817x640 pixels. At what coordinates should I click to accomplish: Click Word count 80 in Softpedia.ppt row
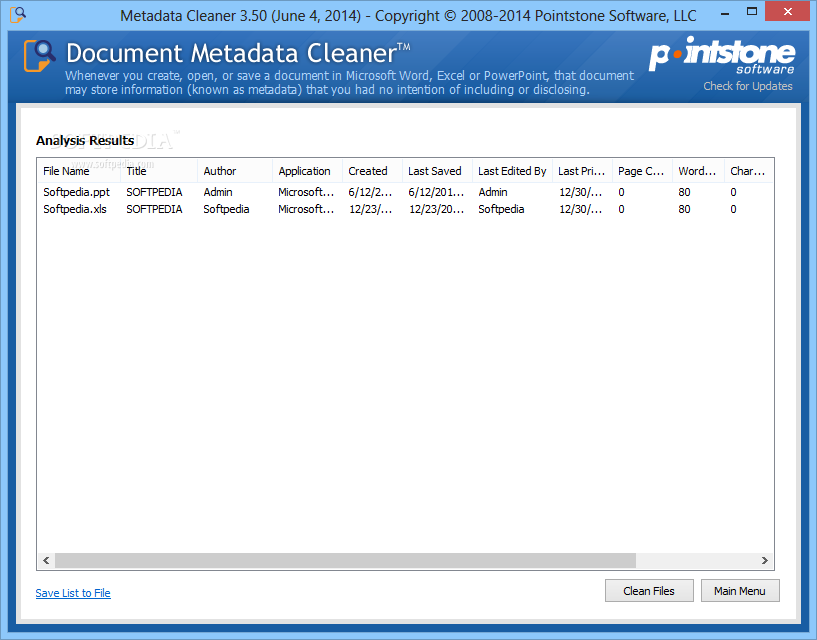tap(684, 192)
